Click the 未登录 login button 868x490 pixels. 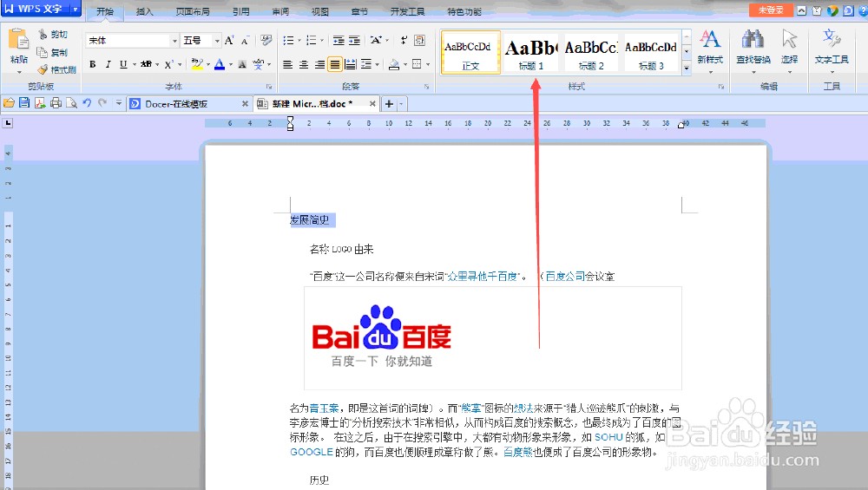coord(771,10)
